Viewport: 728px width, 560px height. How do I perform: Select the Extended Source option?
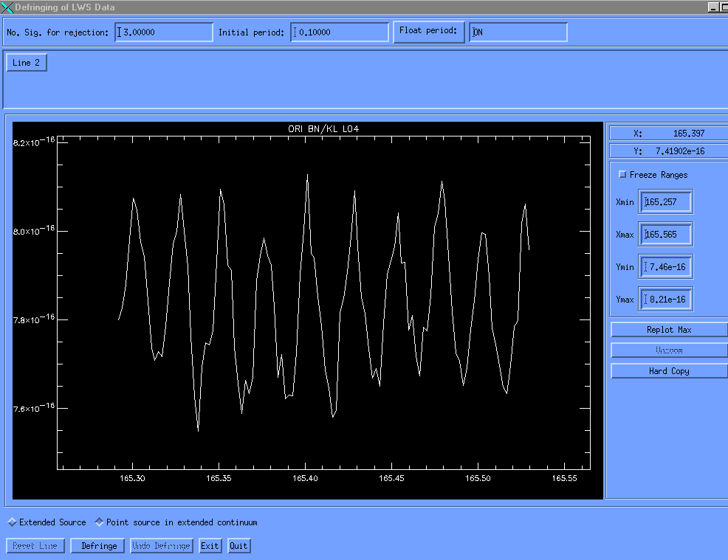(12, 522)
